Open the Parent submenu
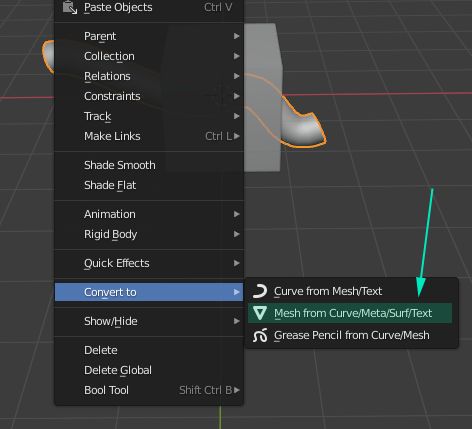 click(149, 36)
